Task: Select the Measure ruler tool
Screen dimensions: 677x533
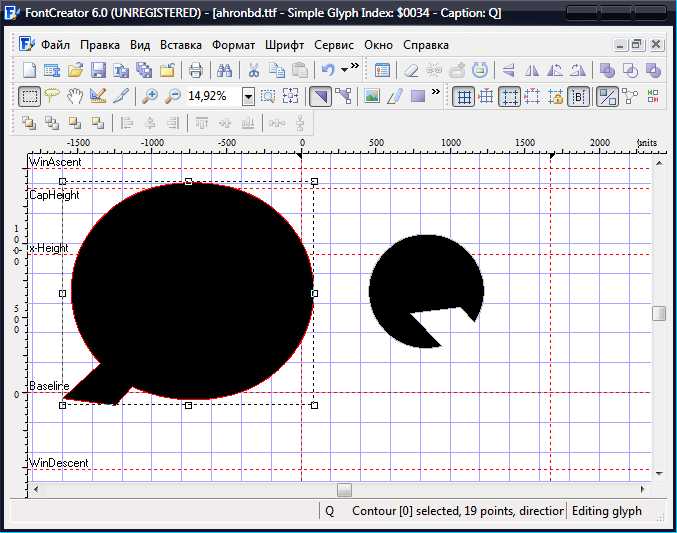Action: click(98, 96)
